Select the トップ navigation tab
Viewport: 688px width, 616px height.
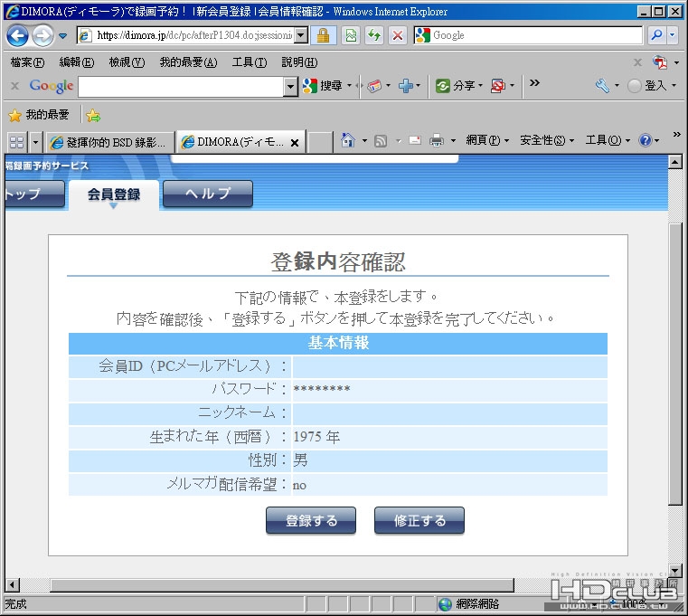[33, 194]
